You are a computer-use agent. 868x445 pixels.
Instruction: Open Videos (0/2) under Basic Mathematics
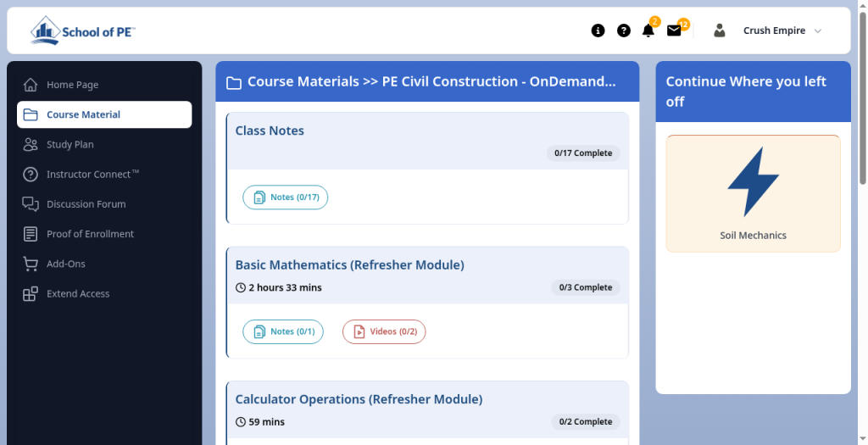pos(384,331)
